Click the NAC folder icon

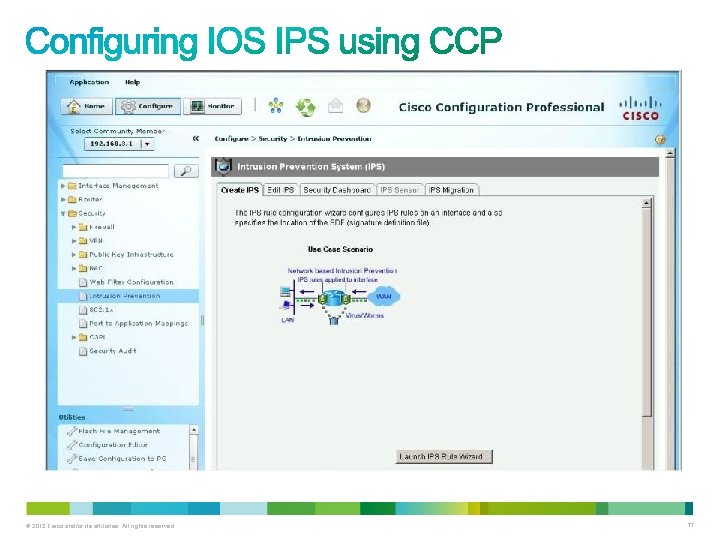(83, 269)
